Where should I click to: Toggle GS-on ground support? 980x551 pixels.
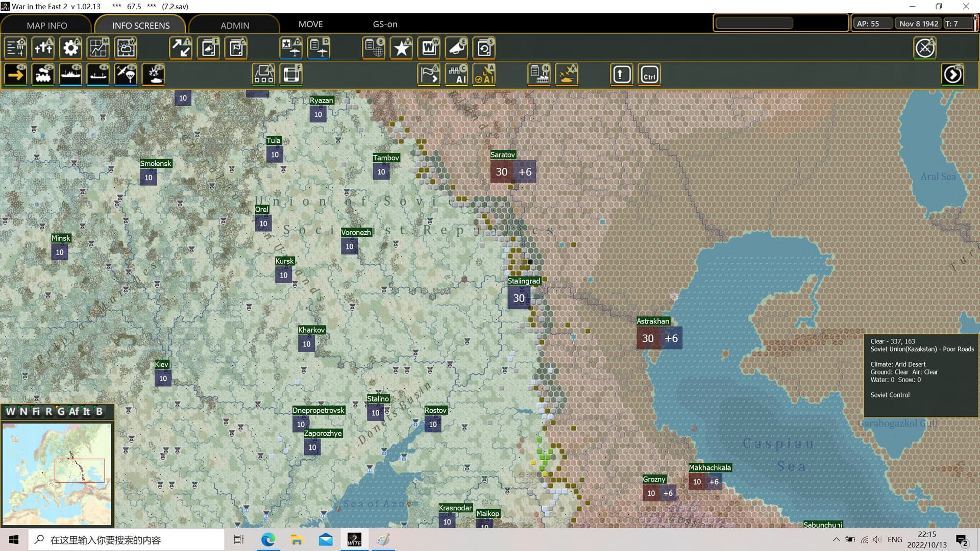pyautogui.click(x=385, y=24)
